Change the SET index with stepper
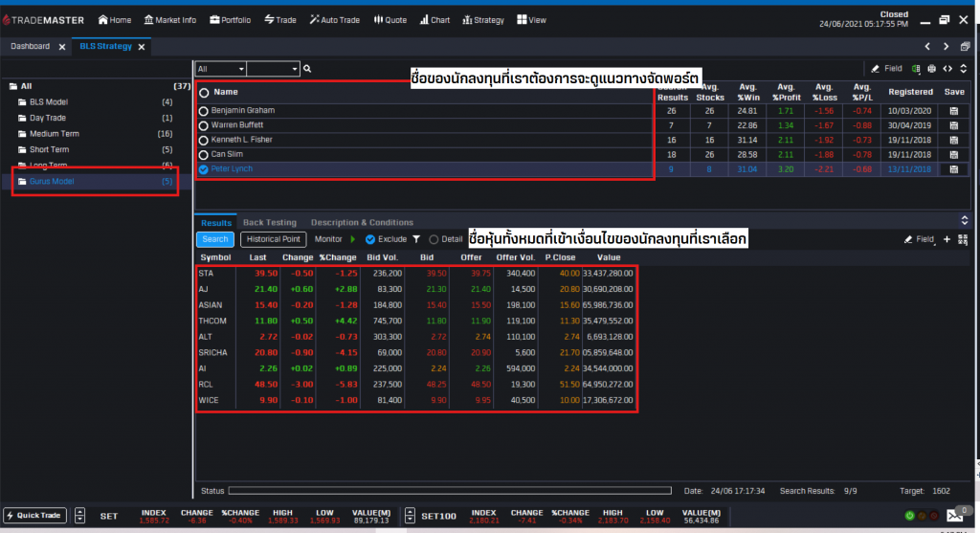980x533 pixels. (80, 516)
